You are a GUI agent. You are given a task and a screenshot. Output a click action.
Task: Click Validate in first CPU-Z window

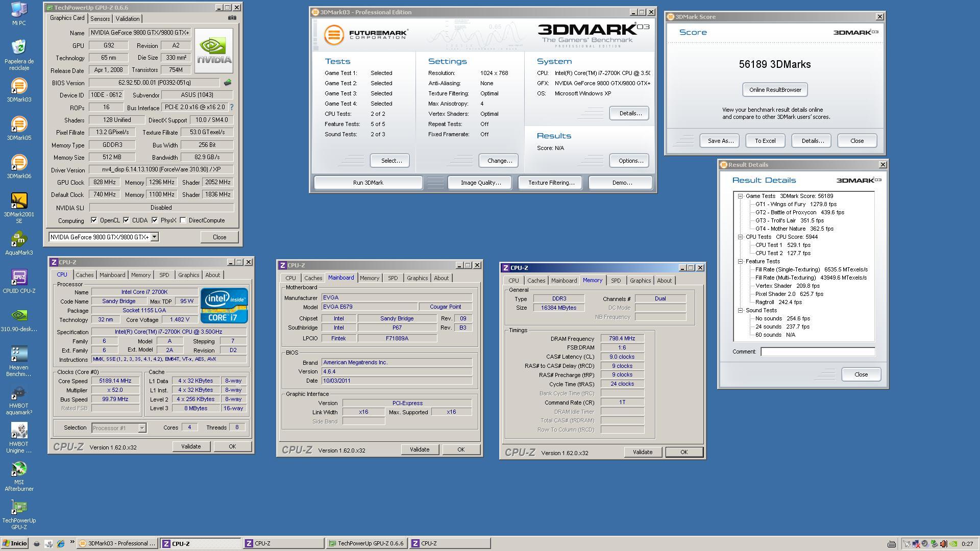(190, 446)
